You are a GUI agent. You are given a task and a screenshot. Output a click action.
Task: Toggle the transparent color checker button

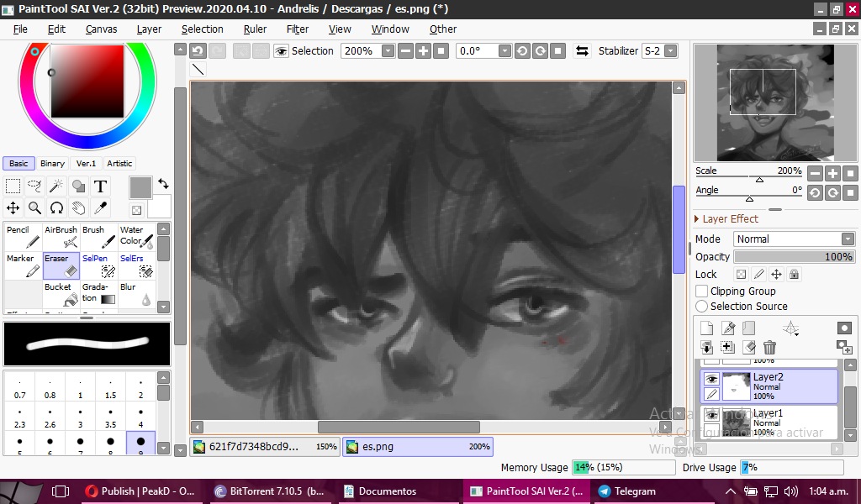click(137, 210)
